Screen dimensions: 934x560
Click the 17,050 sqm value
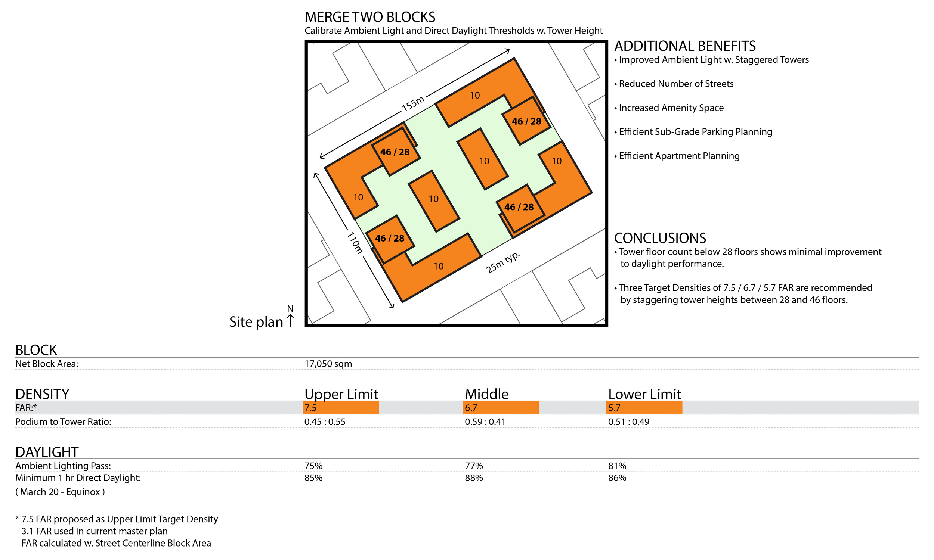pos(328,364)
